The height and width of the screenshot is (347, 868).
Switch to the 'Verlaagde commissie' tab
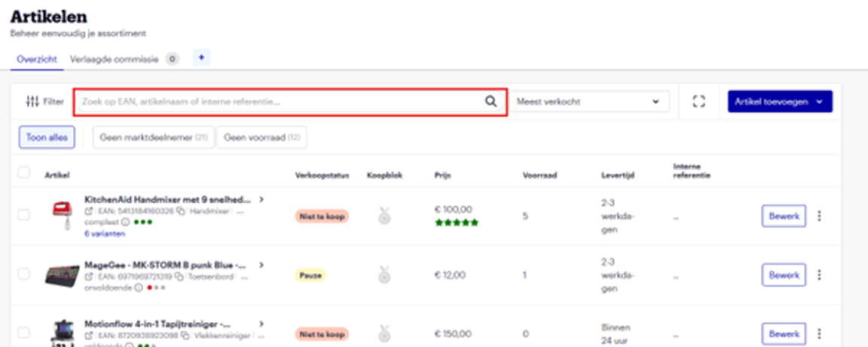tap(114, 59)
